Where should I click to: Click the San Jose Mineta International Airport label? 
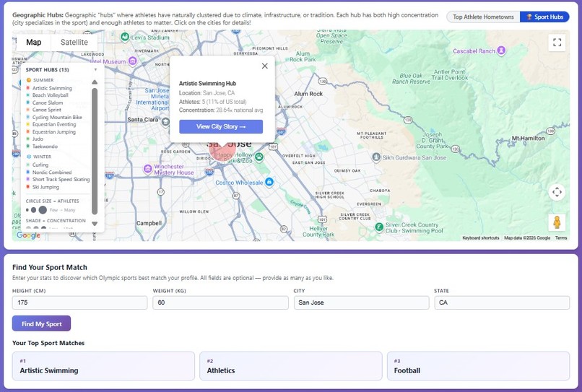pyautogui.click(x=152, y=99)
